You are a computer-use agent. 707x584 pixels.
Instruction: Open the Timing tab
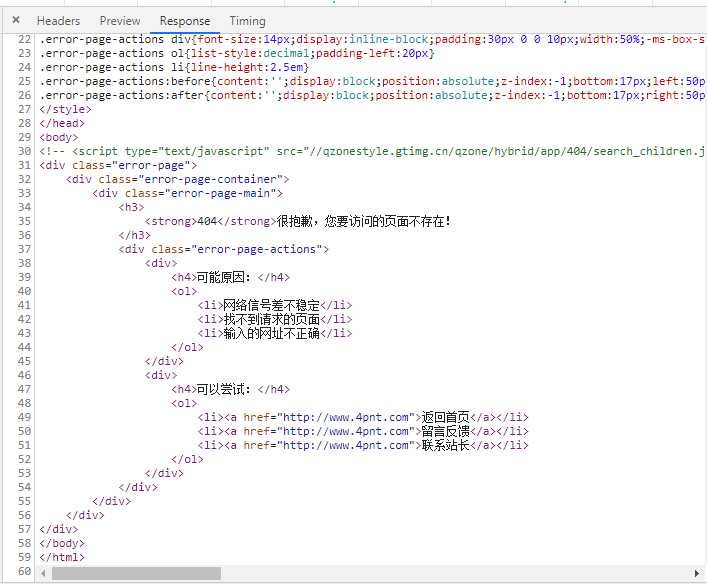click(x=248, y=21)
